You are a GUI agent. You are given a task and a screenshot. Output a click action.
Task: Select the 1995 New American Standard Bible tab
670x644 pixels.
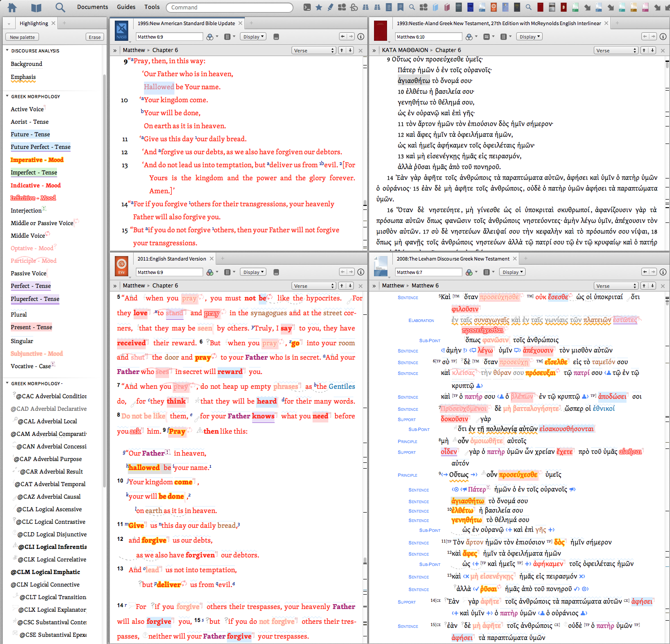click(x=186, y=23)
